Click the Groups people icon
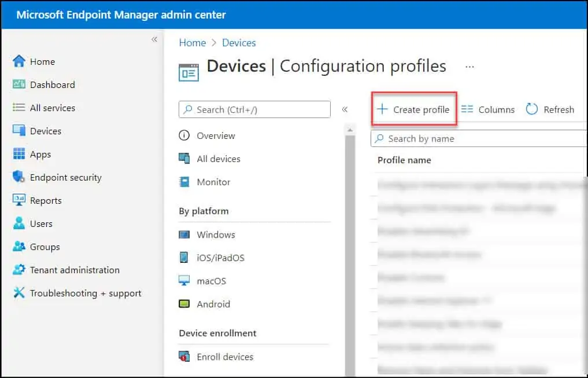The width and height of the screenshot is (588, 378). (19, 246)
